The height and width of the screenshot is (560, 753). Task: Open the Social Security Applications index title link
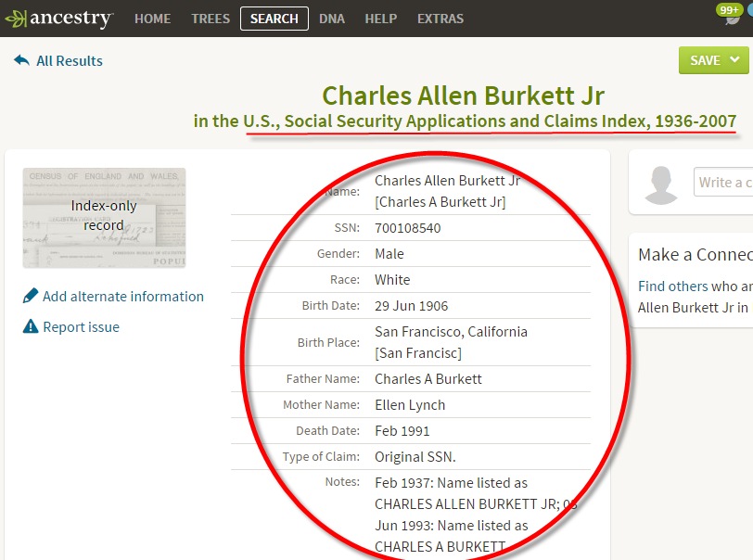click(460, 121)
